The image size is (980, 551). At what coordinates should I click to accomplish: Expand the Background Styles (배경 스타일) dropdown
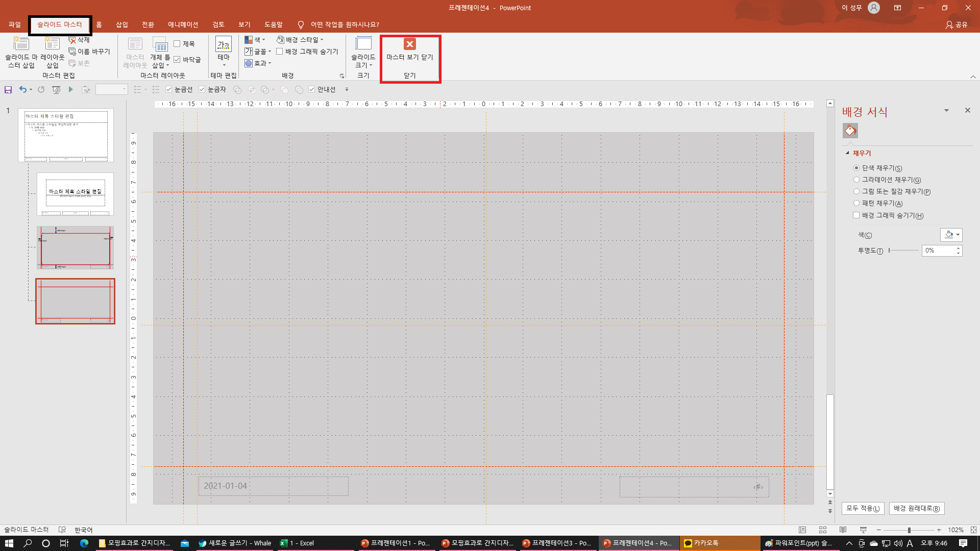[301, 40]
